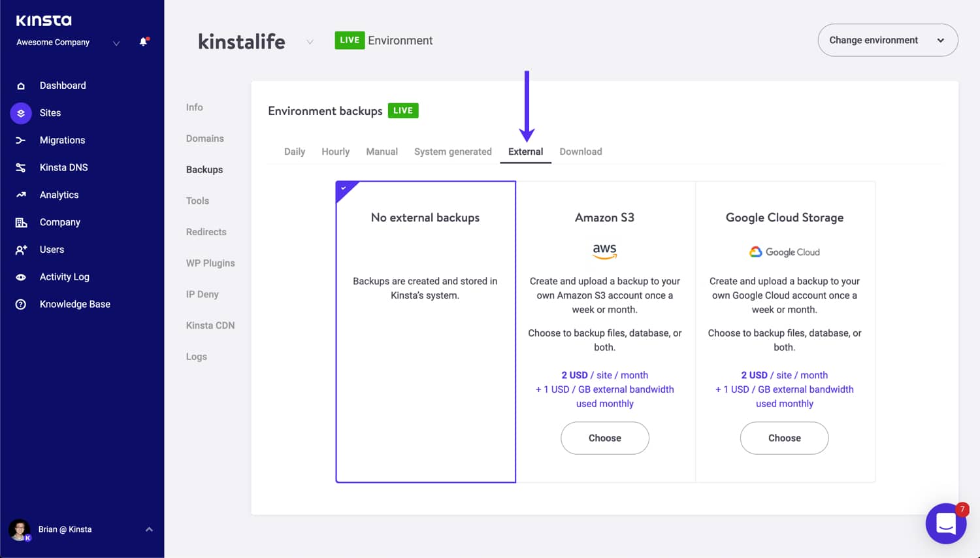Select the Migrations sidebar icon
980x558 pixels.
tap(20, 140)
